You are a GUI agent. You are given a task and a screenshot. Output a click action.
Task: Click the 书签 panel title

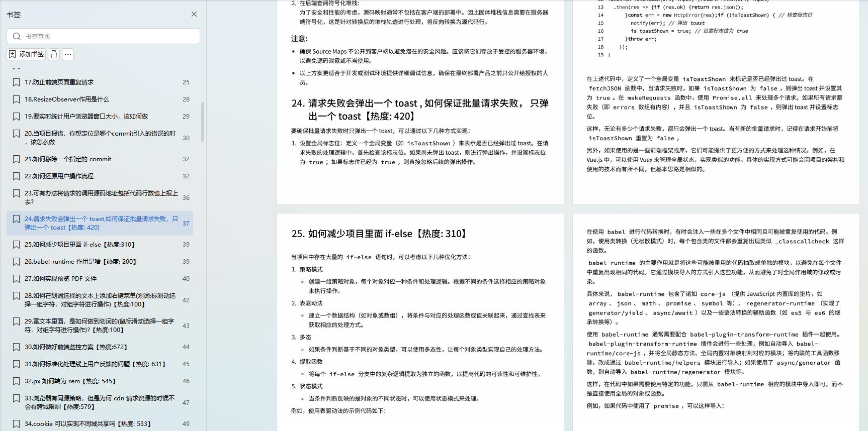14,15
